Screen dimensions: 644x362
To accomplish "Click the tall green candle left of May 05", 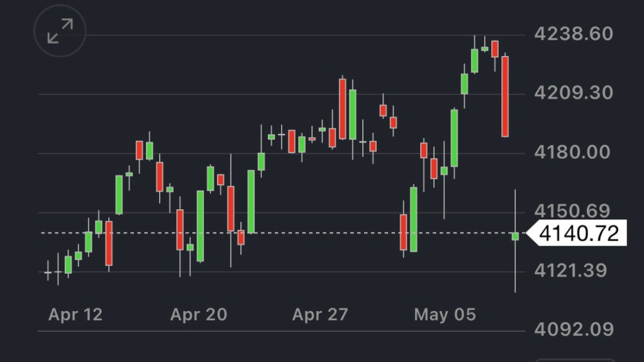I will [414, 219].
